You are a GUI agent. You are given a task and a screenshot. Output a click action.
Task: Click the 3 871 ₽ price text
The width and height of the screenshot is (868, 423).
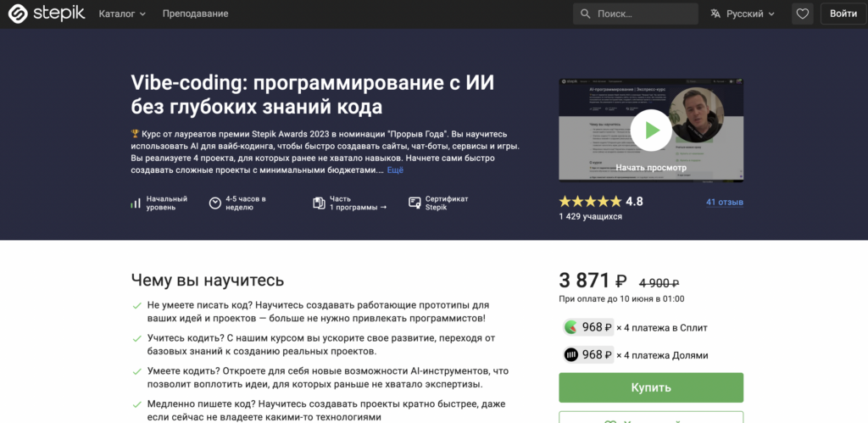click(593, 281)
